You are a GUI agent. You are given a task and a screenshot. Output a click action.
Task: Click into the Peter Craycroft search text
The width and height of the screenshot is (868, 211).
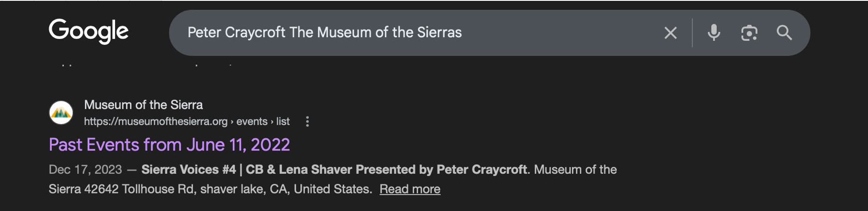click(236, 33)
